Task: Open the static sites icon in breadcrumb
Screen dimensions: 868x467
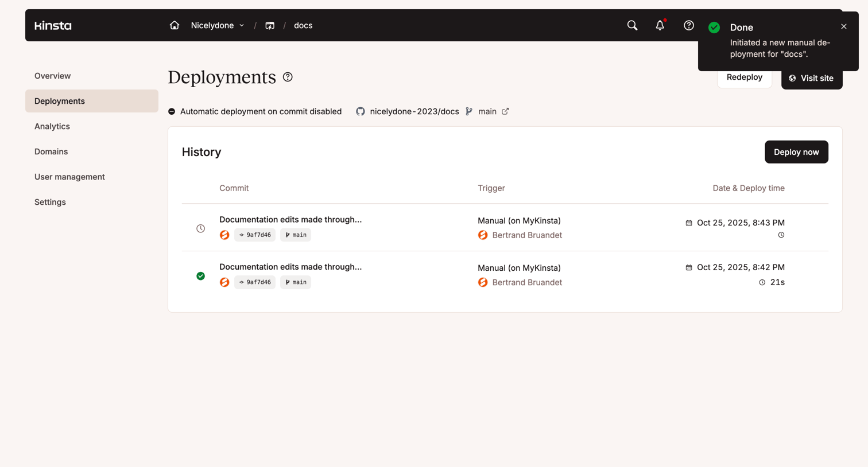Action: click(270, 25)
